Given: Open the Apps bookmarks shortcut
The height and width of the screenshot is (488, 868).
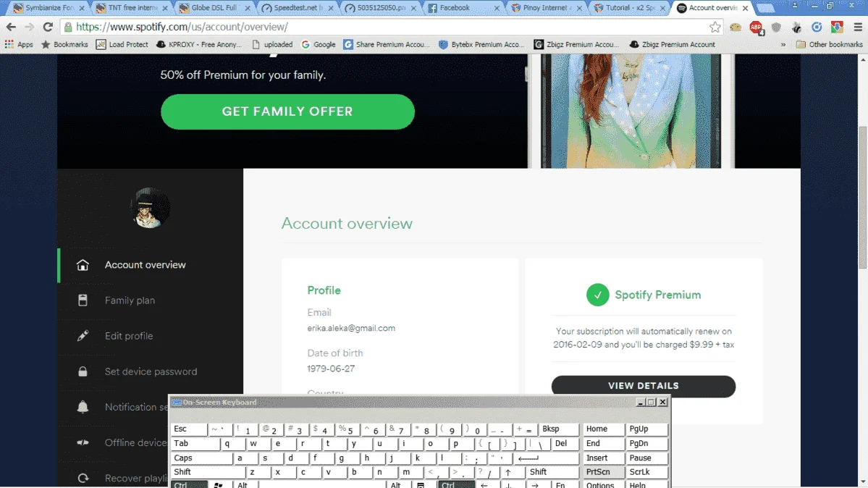Looking at the screenshot, I should click(19, 44).
